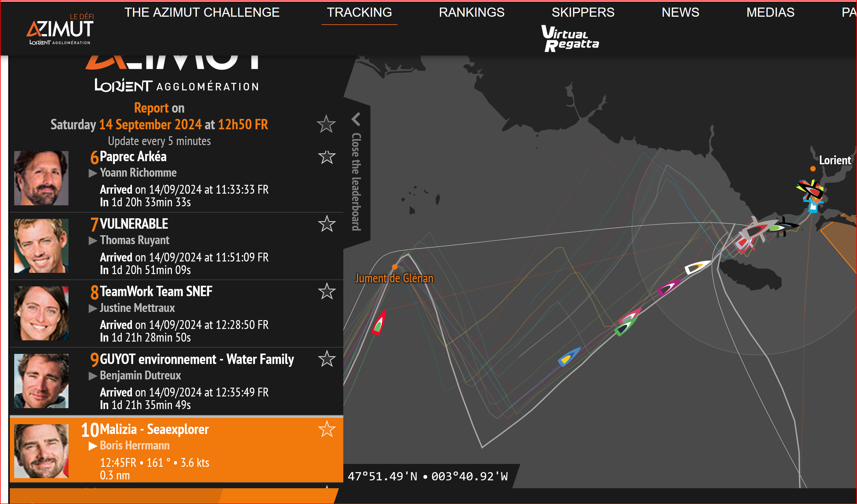Expand Justine Mettraux skipper details arrow

tap(93, 308)
